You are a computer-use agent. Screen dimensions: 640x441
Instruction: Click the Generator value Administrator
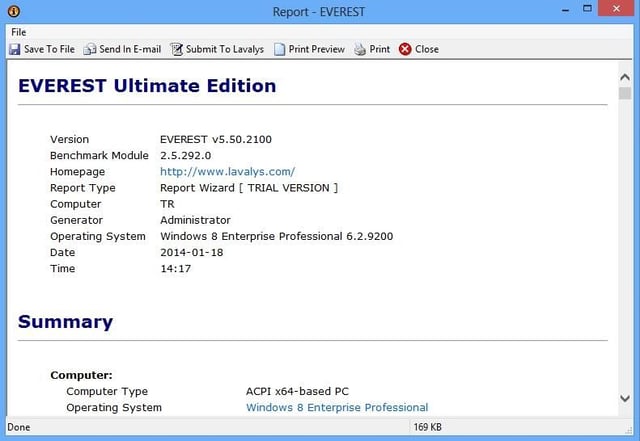click(x=196, y=220)
